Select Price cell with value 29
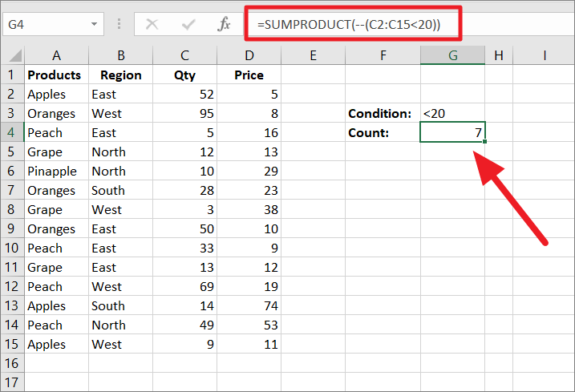The height and width of the screenshot is (392, 575). (x=249, y=171)
